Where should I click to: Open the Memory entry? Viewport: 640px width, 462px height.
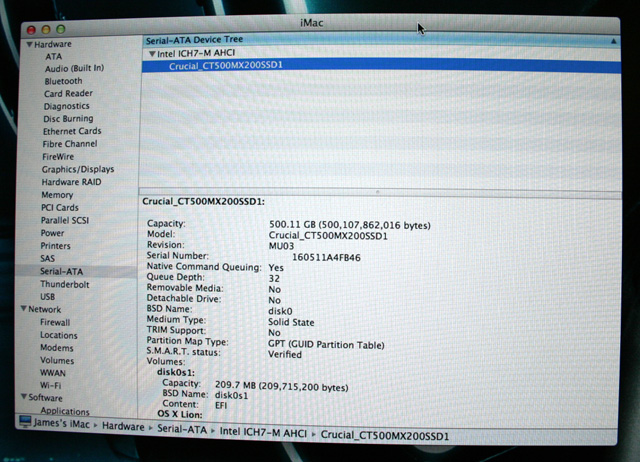tap(57, 195)
